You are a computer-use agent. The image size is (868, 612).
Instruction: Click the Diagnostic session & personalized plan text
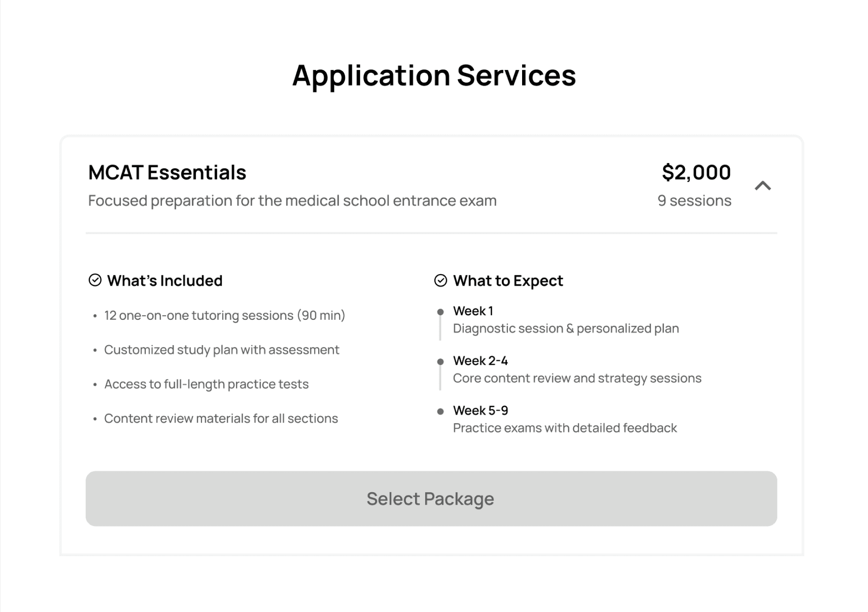coord(566,329)
